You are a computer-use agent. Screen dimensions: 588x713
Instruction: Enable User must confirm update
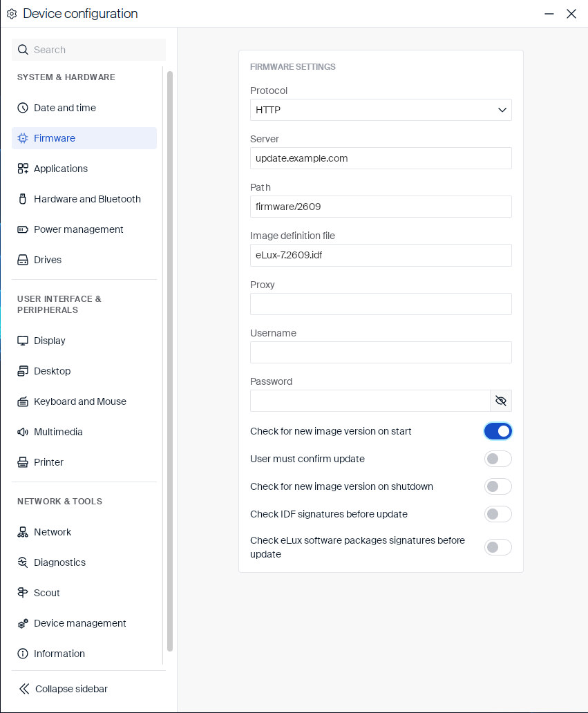498,459
